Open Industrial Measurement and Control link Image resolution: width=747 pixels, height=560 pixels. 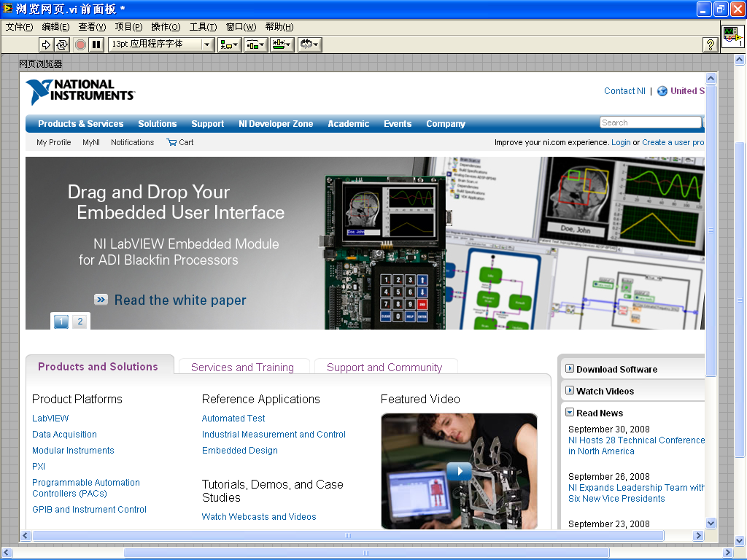click(274, 435)
